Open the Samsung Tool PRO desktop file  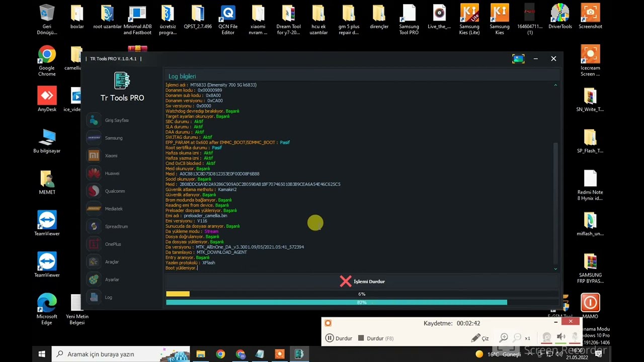[409, 20]
